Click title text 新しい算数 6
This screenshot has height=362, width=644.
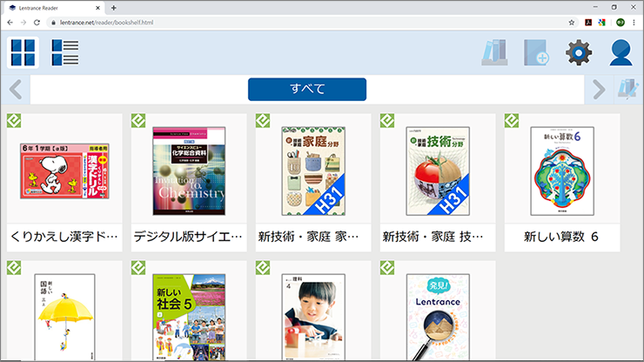(x=561, y=237)
